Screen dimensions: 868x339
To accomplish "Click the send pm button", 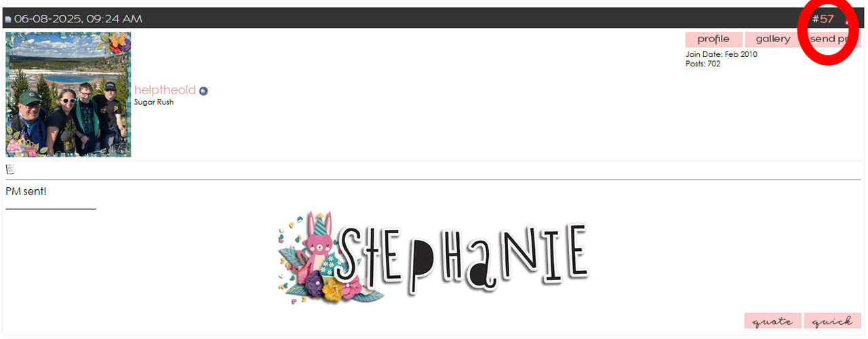I will 833,39.
